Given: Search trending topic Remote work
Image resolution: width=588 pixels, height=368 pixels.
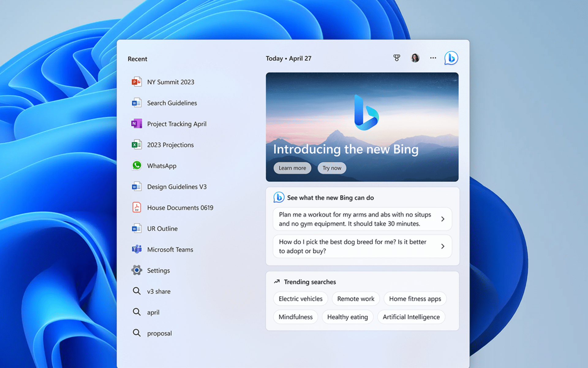Looking at the screenshot, I should 356,299.
